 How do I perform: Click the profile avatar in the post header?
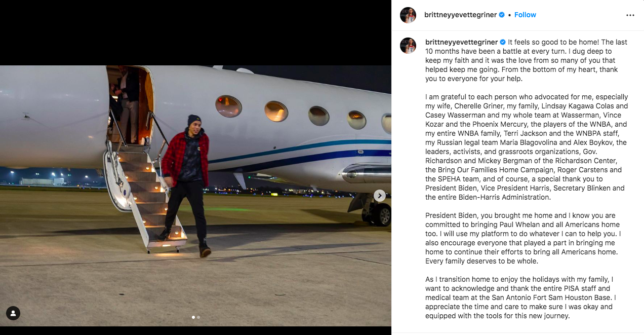coord(408,15)
